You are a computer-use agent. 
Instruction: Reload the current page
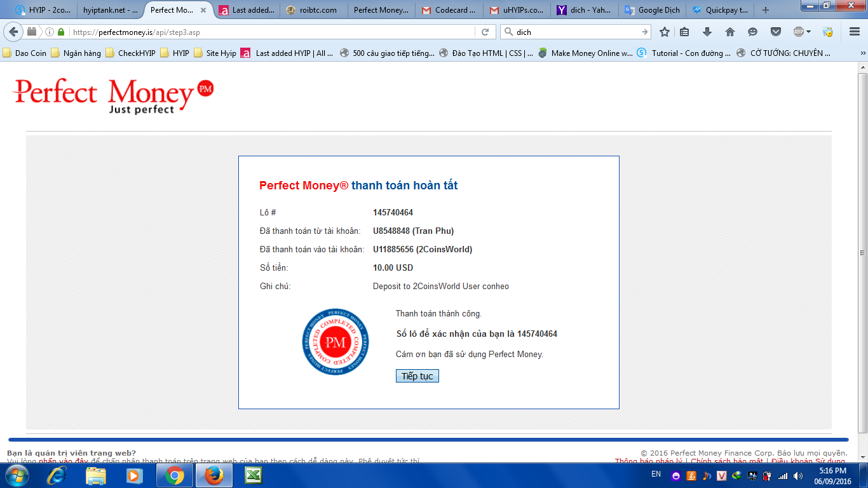pyautogui.click(x=485, y=32)
